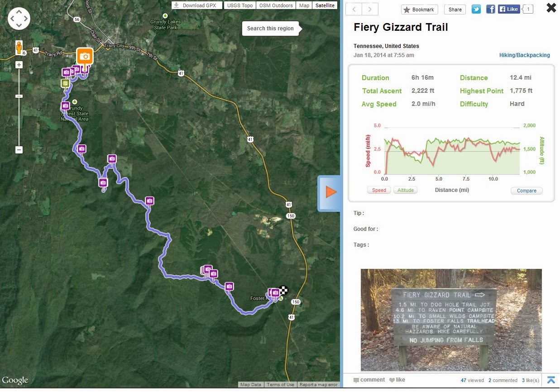Open the Hiking/Backpacking activity link
Screen dimensions: 560x392
pos(524,55)
